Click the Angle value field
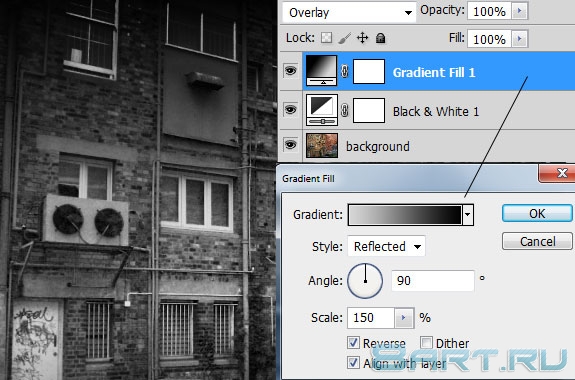Screen dimensions: 575x380 click(433, 281)
